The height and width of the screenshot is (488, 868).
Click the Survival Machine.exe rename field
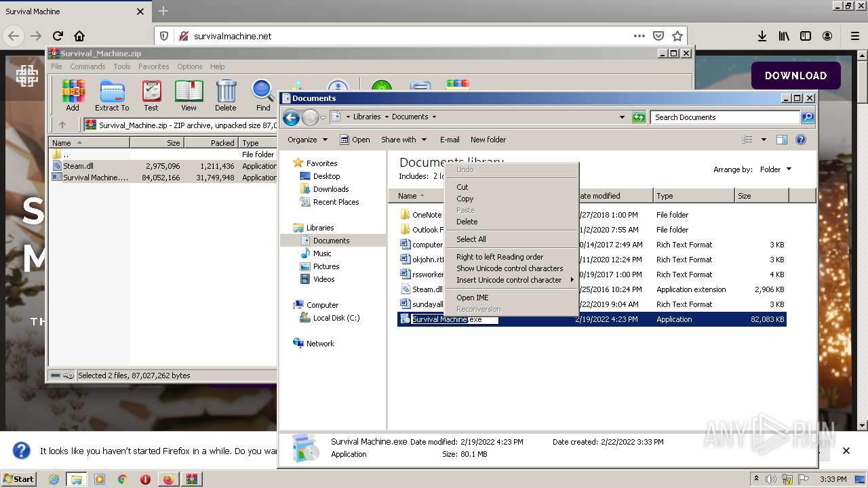[455, 319]
